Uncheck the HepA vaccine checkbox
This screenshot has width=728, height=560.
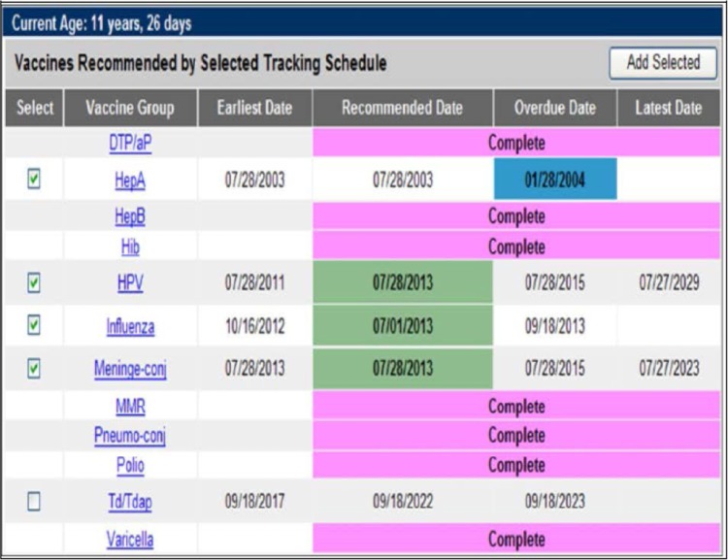(x=35, y=180)
